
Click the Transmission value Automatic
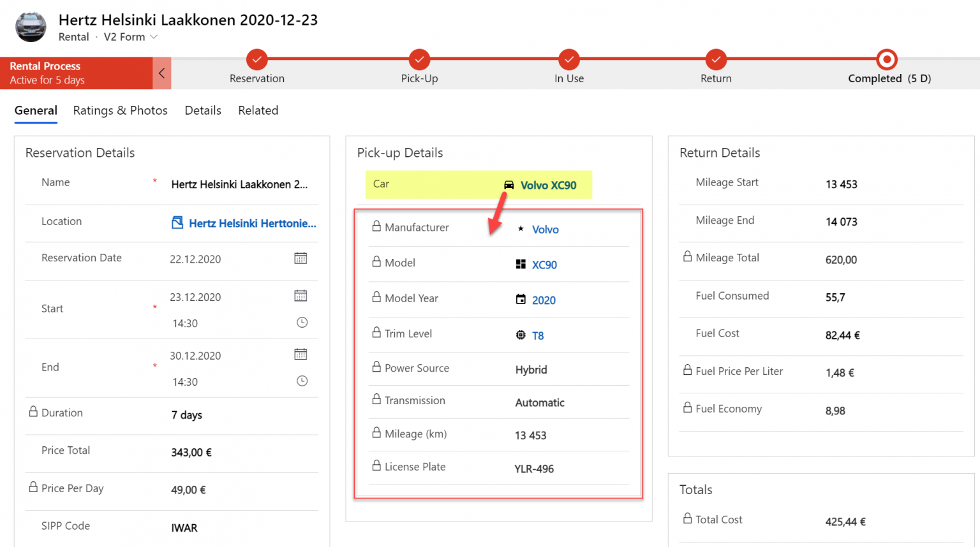pyautogui.click(x=540, y=403)
